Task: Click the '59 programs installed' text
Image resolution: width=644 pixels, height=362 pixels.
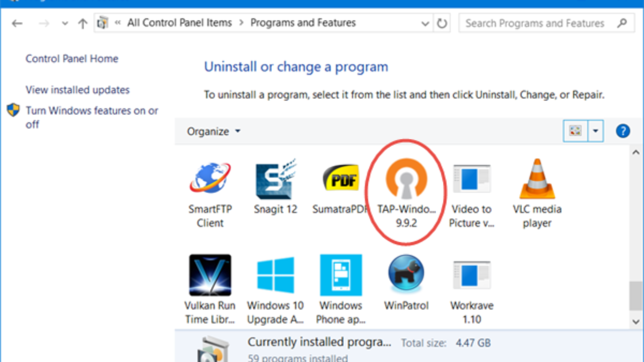Action: point(297,358)
